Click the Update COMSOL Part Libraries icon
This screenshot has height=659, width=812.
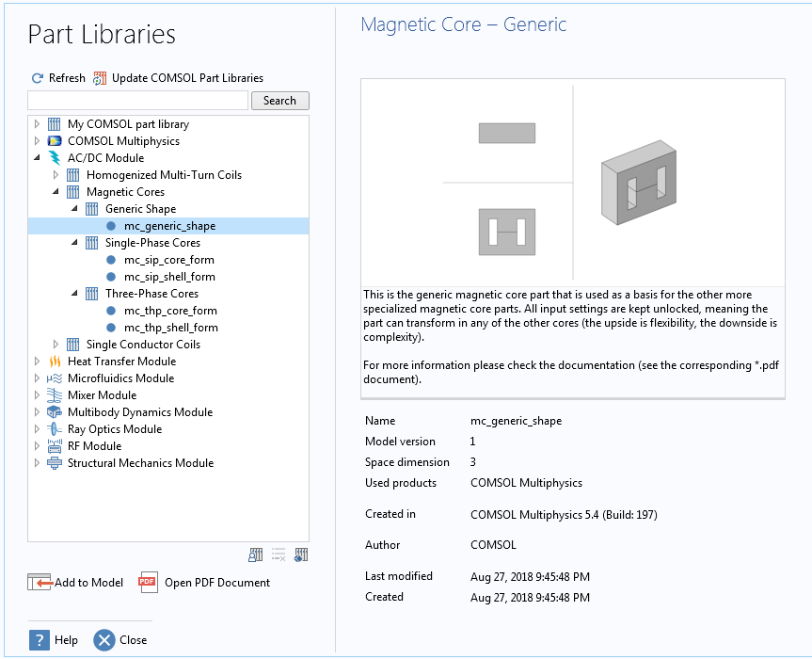(100, 78)
